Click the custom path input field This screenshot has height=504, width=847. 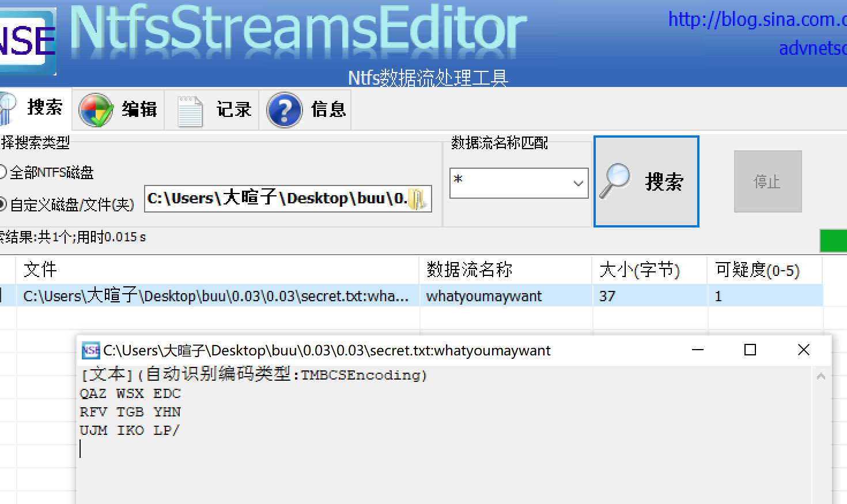(288, 199)
